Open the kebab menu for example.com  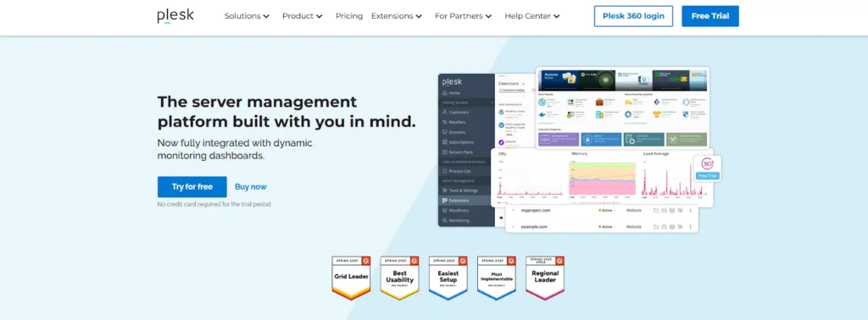click(x=690, y=227)
